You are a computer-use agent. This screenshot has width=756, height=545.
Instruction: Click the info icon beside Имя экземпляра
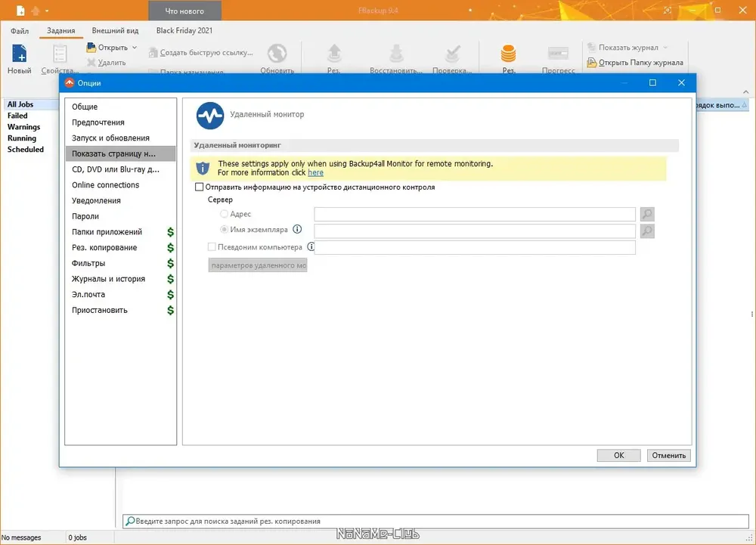click(x=297, y=229)
